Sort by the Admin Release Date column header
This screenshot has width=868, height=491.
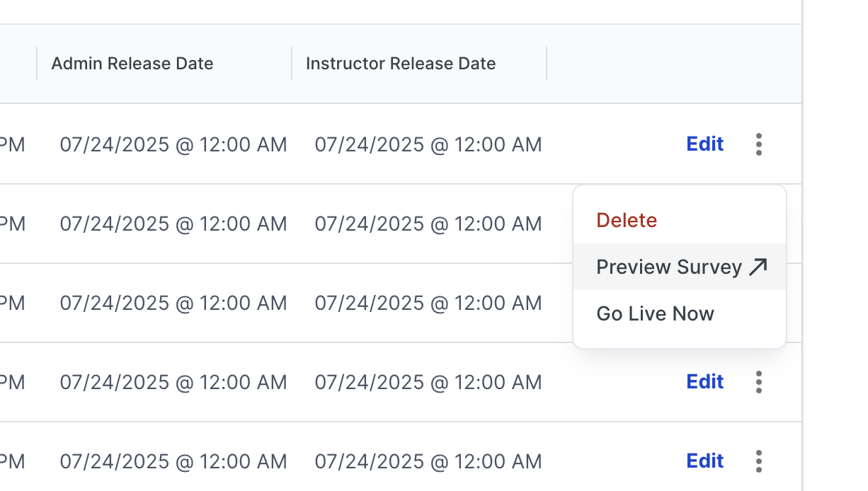pyautogui.click(x=132, y=64)
